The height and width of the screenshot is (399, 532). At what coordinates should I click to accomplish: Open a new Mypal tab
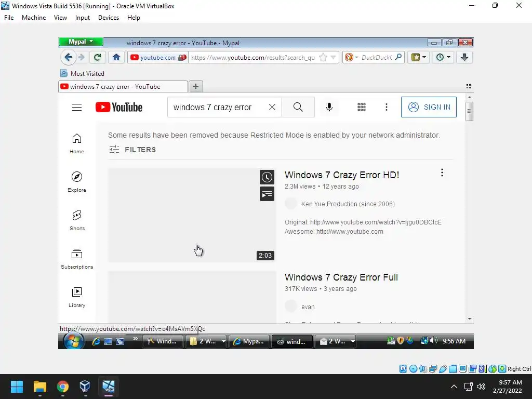(196, 86)
